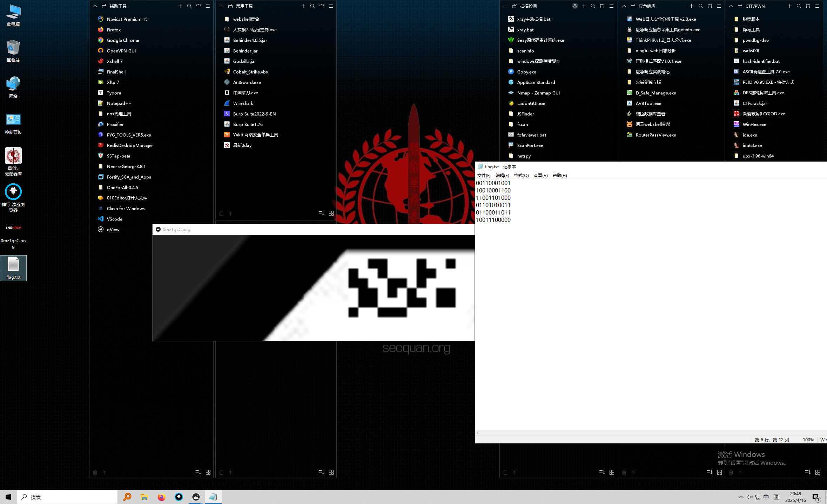
Task: Open 应急响应 panel hamburger menu
Action: pos(719,6)
